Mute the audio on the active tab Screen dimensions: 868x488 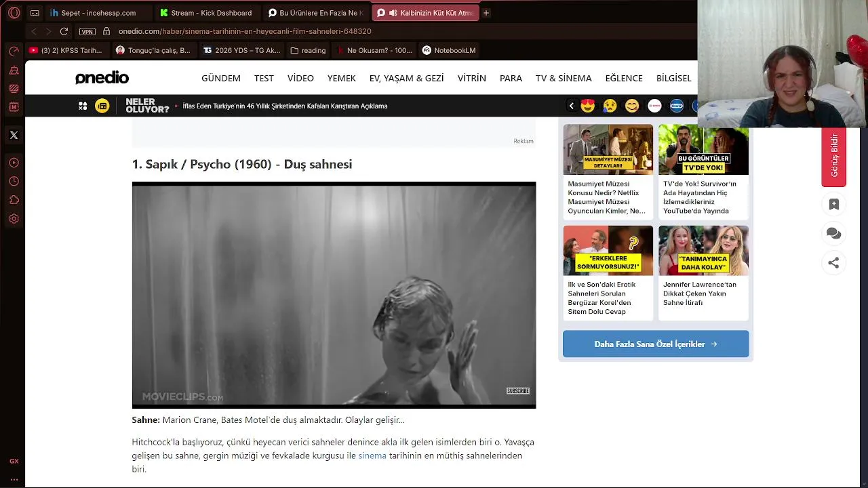tap(393, 13)
